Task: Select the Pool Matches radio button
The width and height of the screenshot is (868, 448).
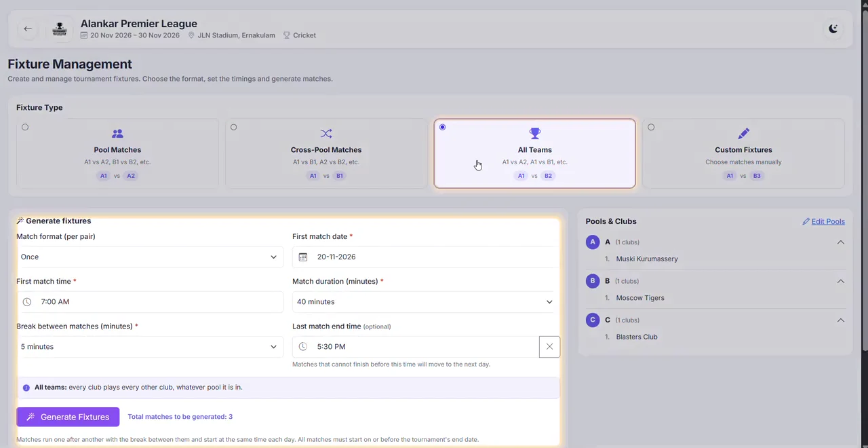Action: (x=25, y=127)
